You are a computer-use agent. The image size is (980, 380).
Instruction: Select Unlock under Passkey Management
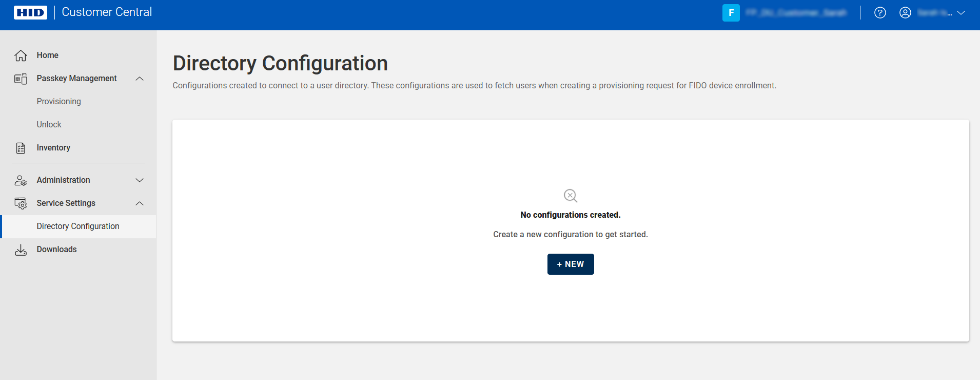[49, 125]
